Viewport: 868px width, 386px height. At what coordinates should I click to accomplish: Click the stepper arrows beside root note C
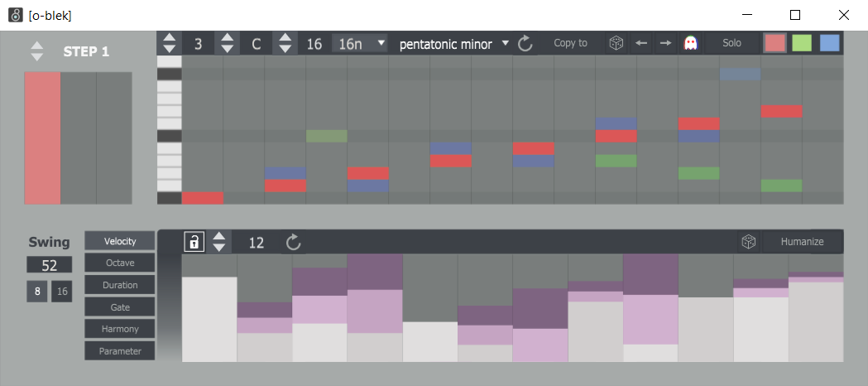[x=227, y=44]
